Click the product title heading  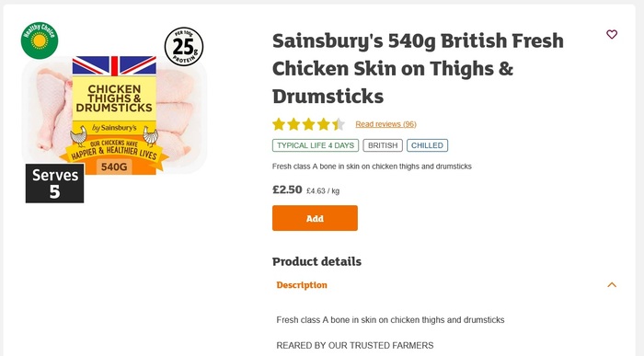418,69
